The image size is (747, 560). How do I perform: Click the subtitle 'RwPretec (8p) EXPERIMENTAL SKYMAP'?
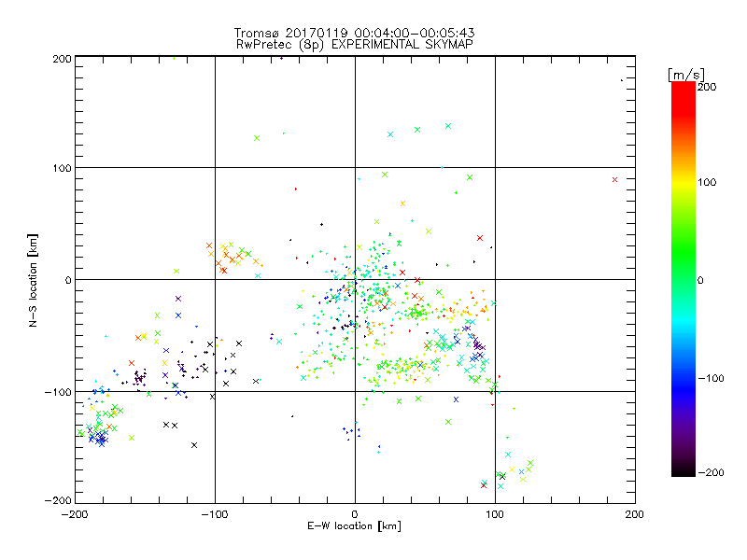pos(354,44)
